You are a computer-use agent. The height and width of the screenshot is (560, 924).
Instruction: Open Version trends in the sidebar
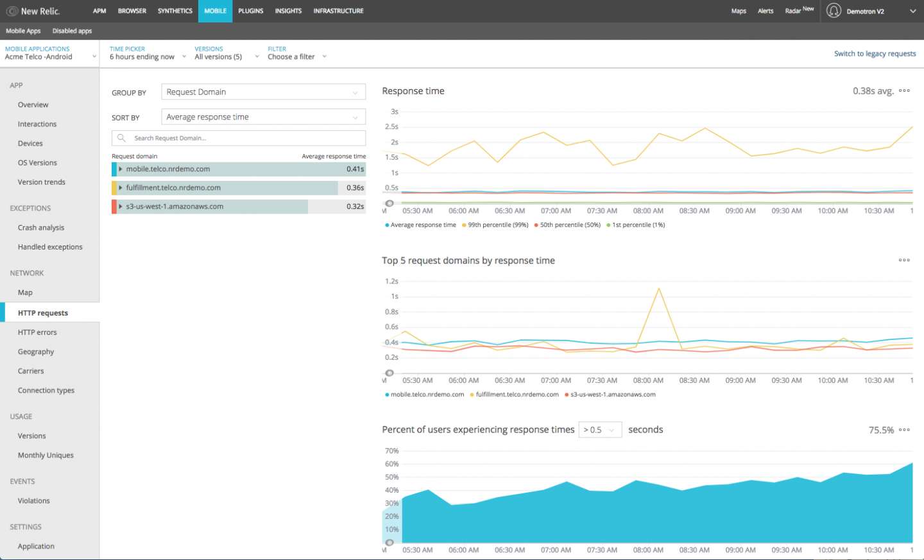[x=42, y=182]
